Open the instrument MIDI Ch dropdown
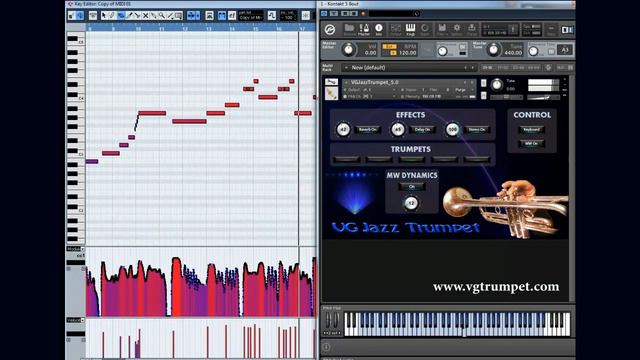Viewport: 640px width, 360px height. click(369, 96)
